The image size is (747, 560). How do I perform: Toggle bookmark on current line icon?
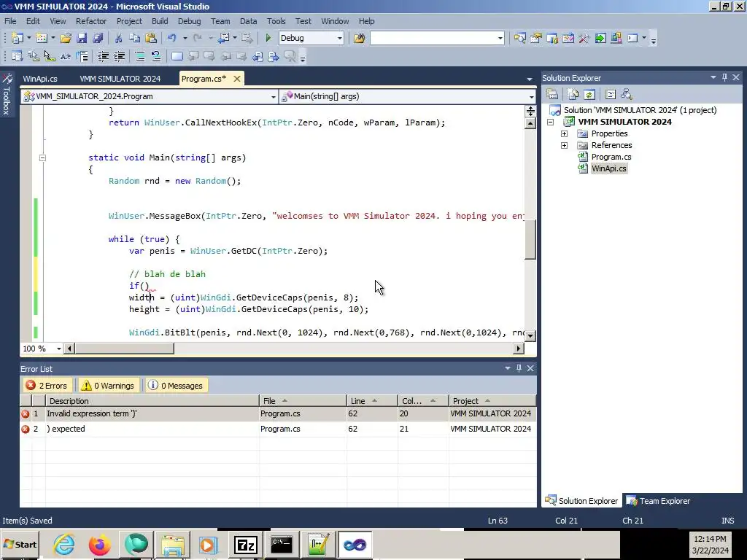point(177,57)
